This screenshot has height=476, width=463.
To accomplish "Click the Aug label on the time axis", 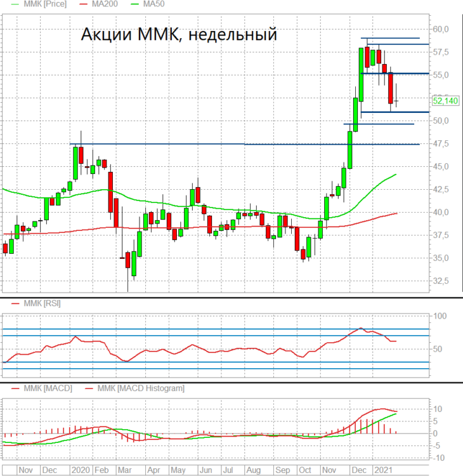I will coord(253,470).
